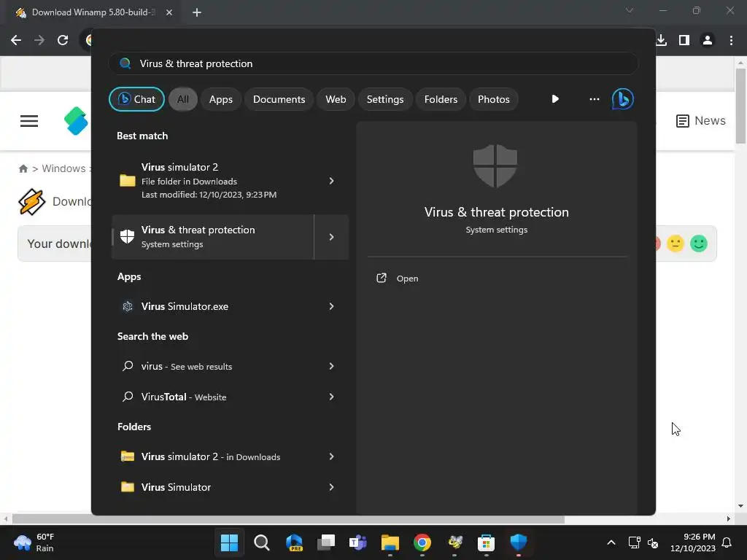Open the website hamburger menu

pos(29,121)
